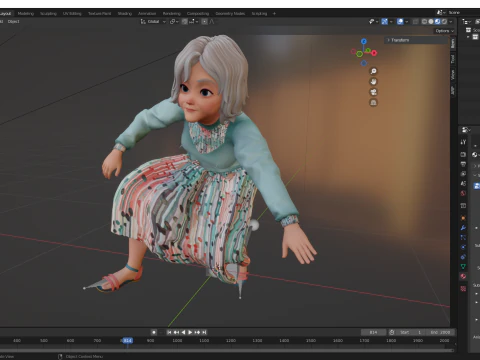This screenshot has width=480, height=360.
Task: Open the View tab of the viewport sidebar
Action: point(453,74)
